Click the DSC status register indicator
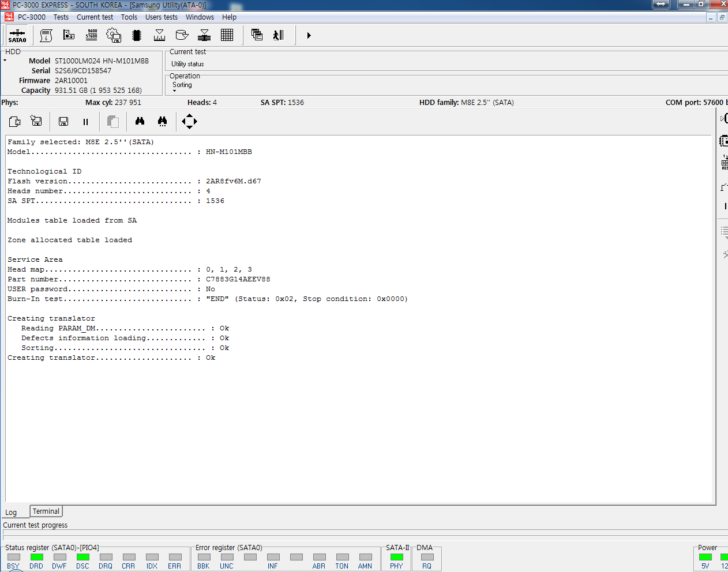Viewport: 728px width, 572px height. point(82,557)
